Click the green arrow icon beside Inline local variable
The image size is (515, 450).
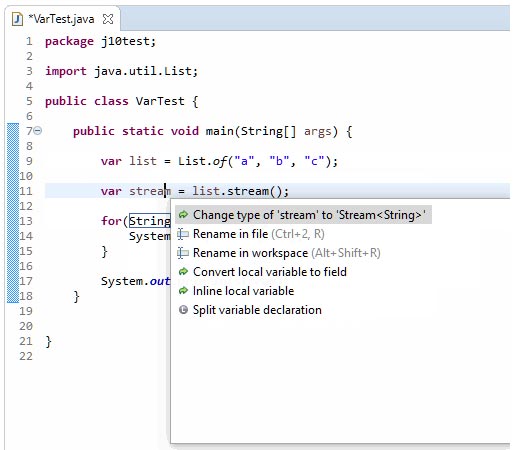tap(183, 291)
